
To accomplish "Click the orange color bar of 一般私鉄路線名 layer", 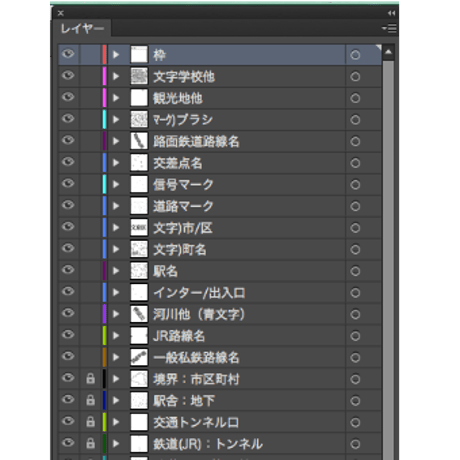I will click(x=104, y=357).
